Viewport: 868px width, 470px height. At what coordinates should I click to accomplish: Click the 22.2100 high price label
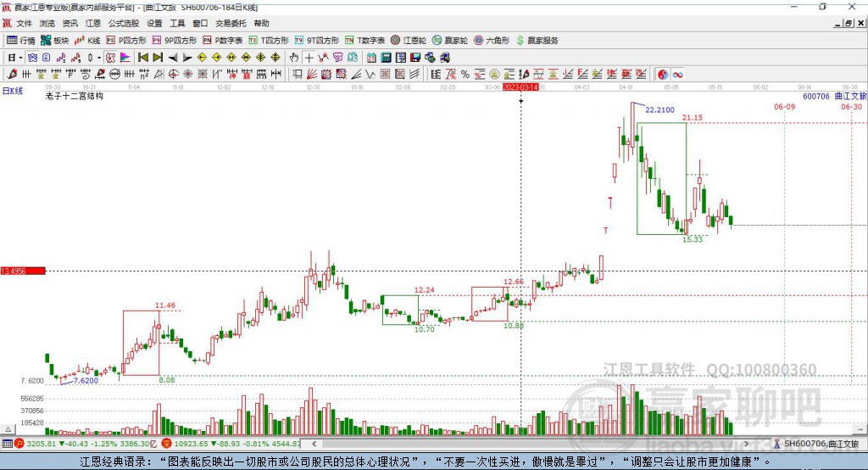(x=659, y=109)
